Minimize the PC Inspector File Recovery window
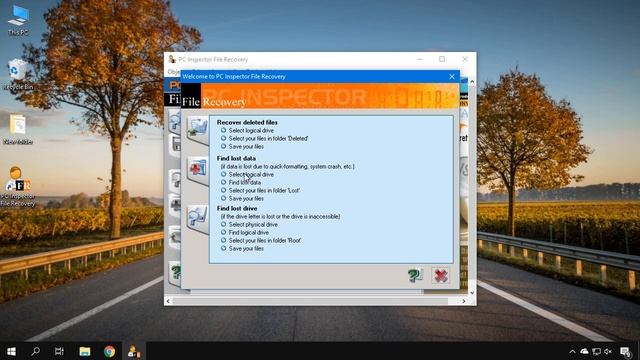 pos(419,59)
